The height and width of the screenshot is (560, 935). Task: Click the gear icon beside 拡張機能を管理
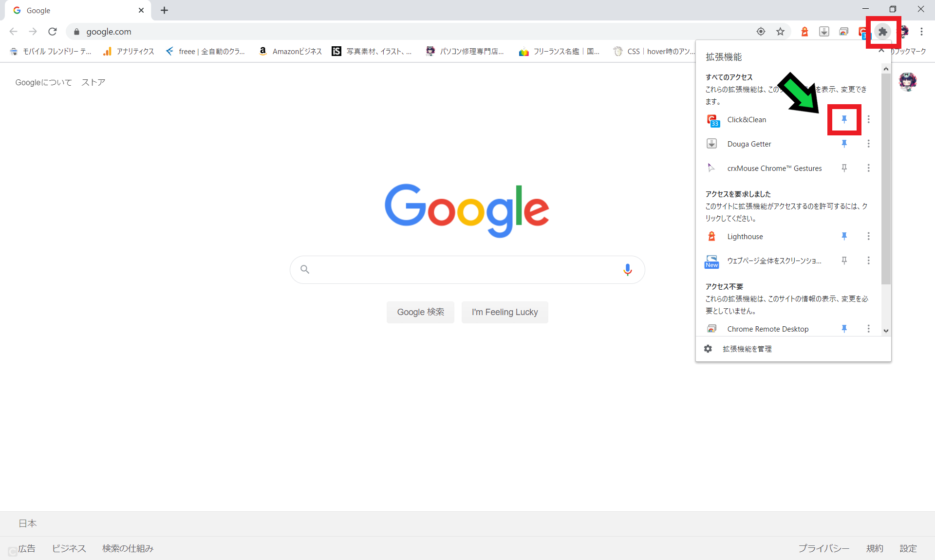point(708,349)
